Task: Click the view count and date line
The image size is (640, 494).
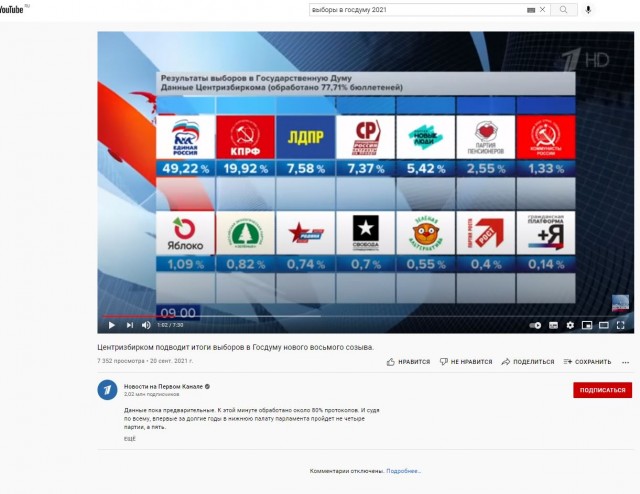Action: click(x=145, y=361)
